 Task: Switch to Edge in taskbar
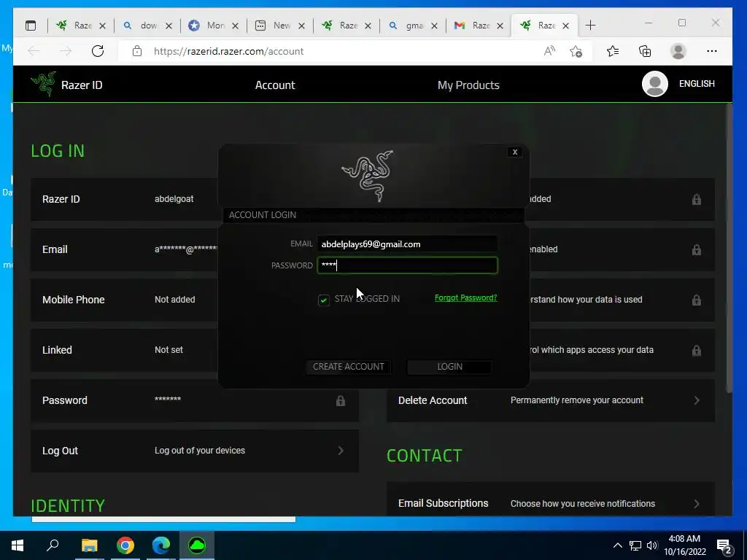pyautogui.click(x=161, y=545)
